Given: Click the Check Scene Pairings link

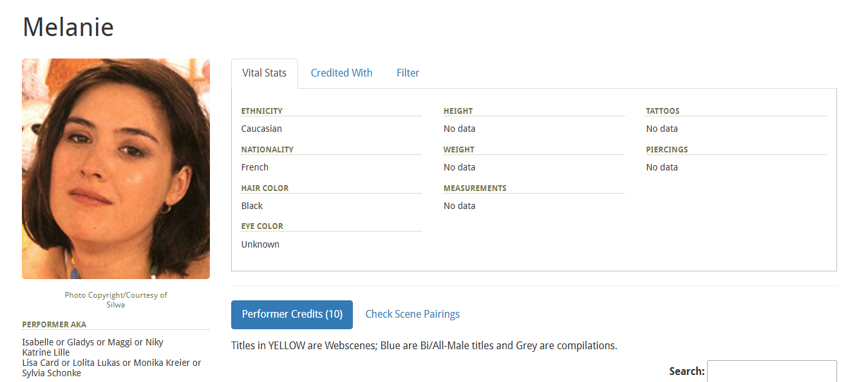Looking at the screenshot, I should [412, 314].
